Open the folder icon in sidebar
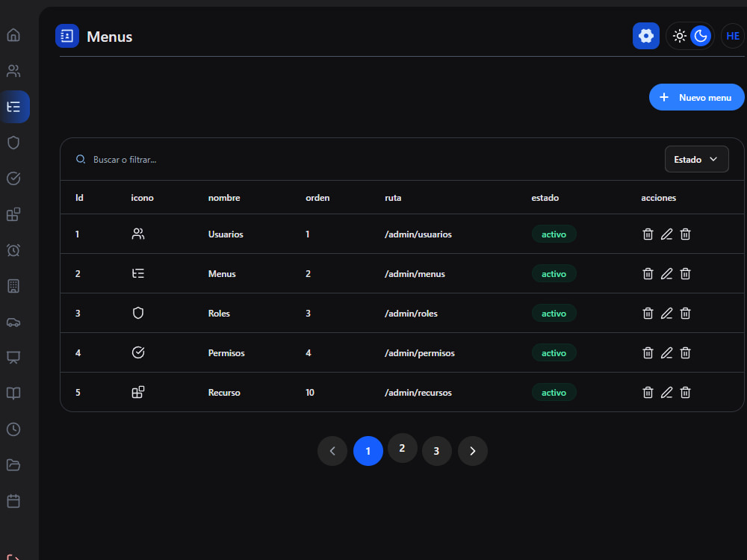 coord(13,465)
